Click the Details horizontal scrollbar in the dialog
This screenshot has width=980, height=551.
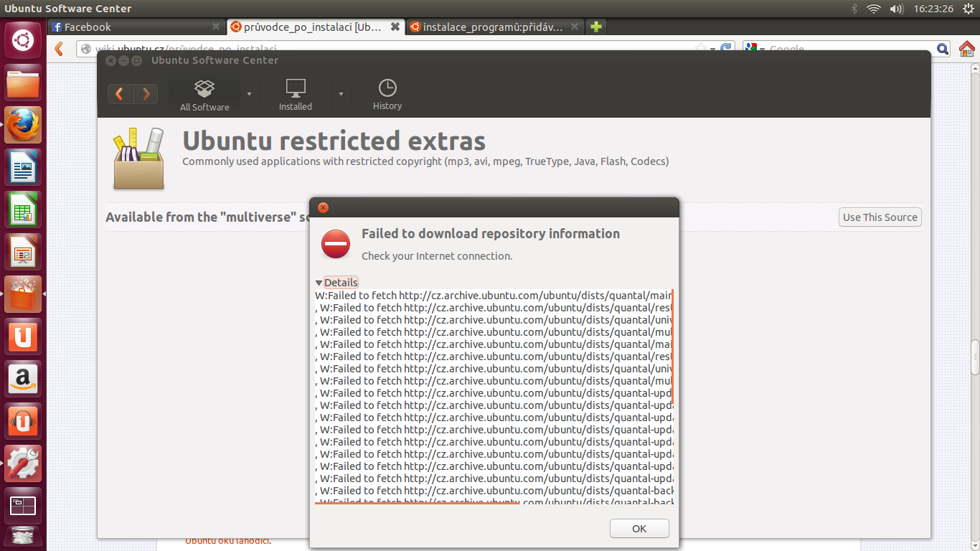click(x=417, y=503)
